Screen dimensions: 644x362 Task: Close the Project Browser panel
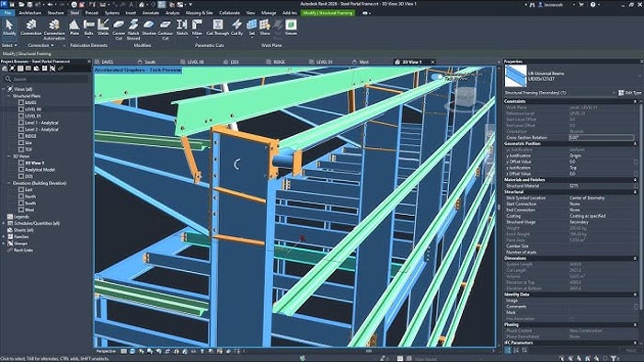(x=89, y=62)
